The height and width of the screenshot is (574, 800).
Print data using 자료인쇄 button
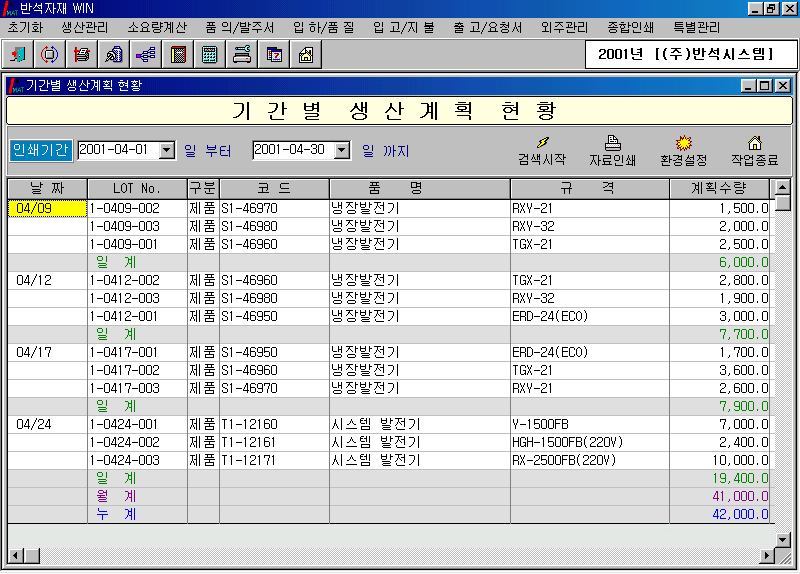612,151
